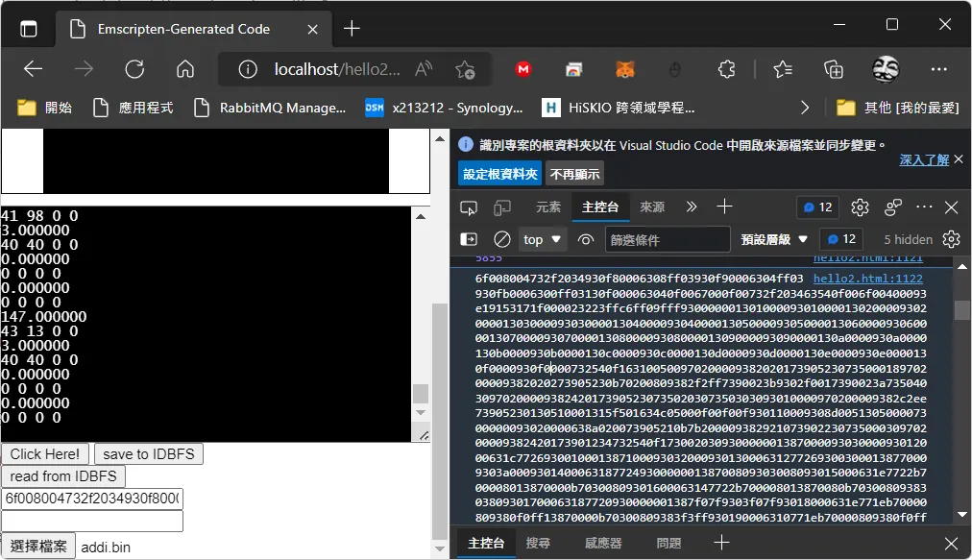Toggle live expression eye icon
This screenshot has height=560, width=972.
(585, 239)
